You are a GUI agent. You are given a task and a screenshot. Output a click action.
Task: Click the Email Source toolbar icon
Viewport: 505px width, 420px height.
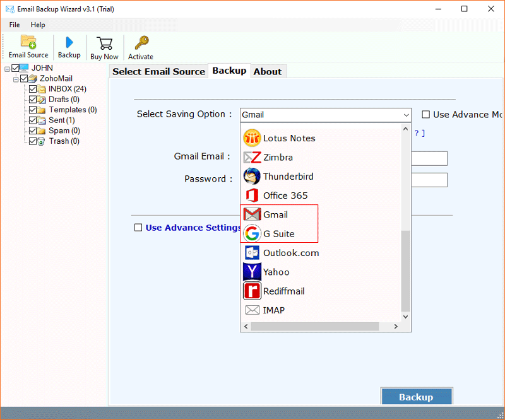[x=28, y=42]
